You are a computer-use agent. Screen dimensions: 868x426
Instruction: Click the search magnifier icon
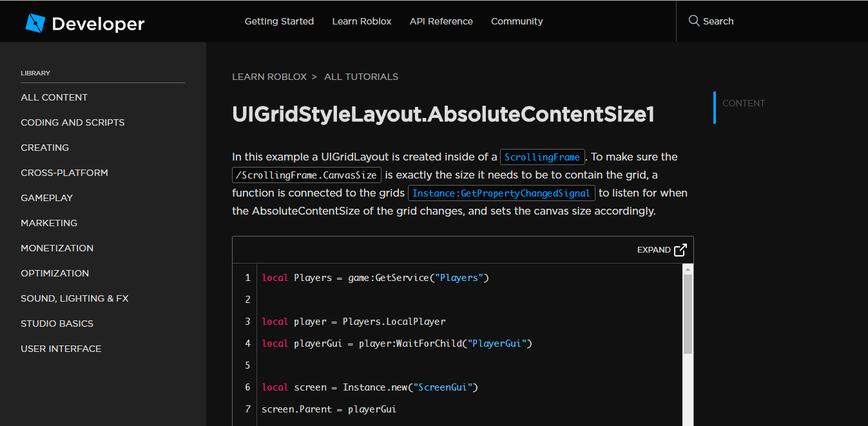pyautogui.click(x=694, y=21)
